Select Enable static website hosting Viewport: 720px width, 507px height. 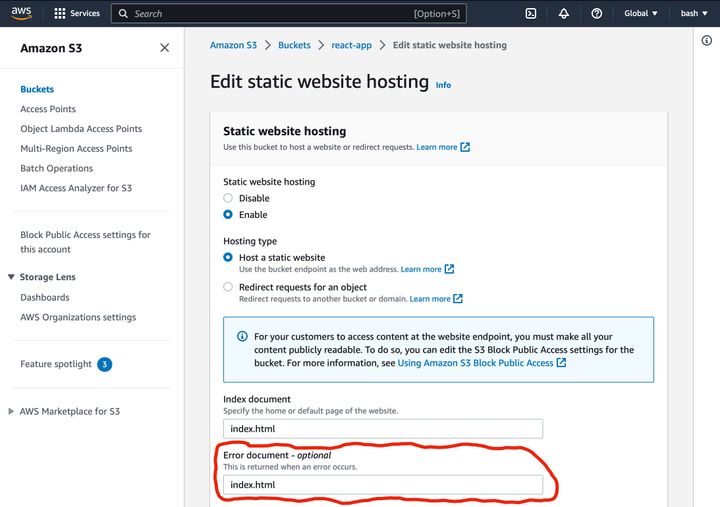(x=228, y=214)
